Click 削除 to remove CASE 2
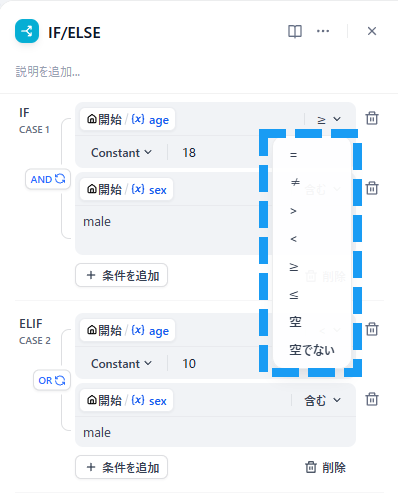 click(x=325, y=467)
